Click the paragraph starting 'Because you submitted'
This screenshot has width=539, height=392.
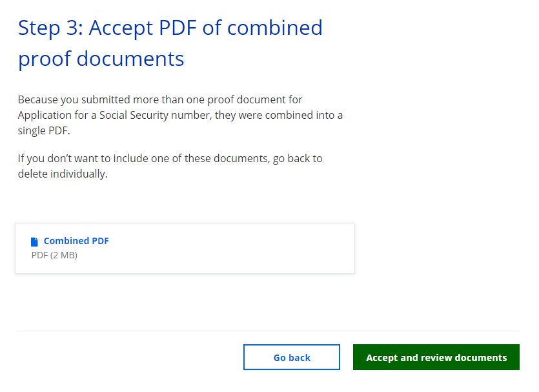point(180,115)
